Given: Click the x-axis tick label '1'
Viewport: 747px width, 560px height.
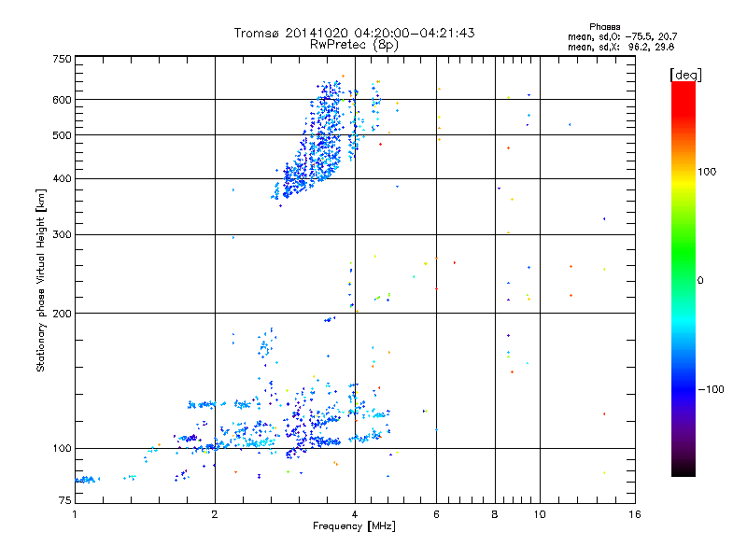Looking at the screenshot, I should pyautogui.click(x=75, y=514).
